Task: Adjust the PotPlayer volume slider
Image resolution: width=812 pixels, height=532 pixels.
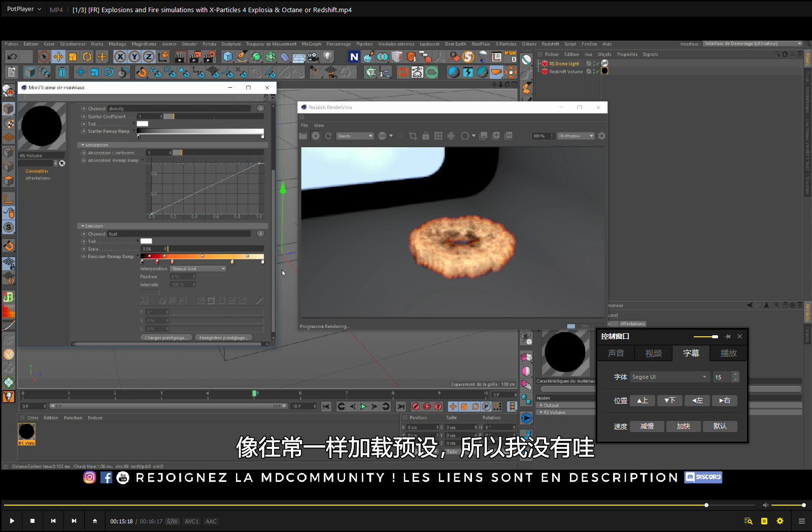Action: (x=788, y=505)
